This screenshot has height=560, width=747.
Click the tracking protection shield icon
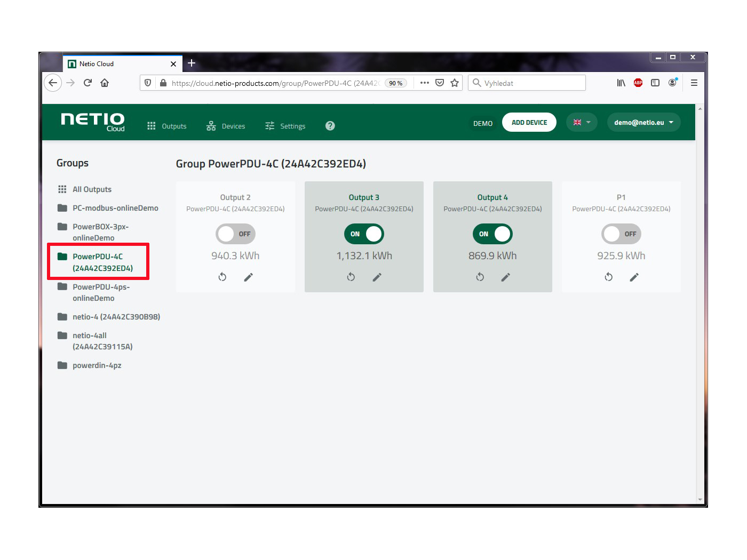click(148, 83)
